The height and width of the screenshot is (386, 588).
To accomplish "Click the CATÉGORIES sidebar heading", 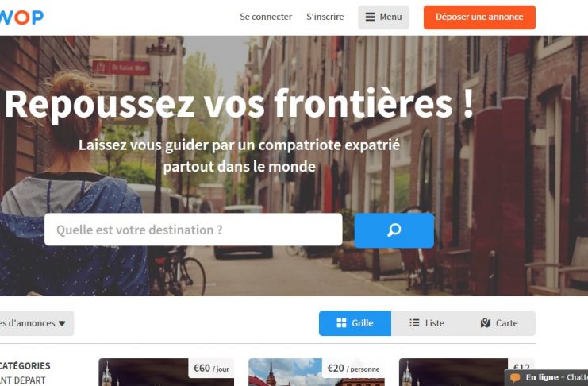I will [x=25, y=365].
